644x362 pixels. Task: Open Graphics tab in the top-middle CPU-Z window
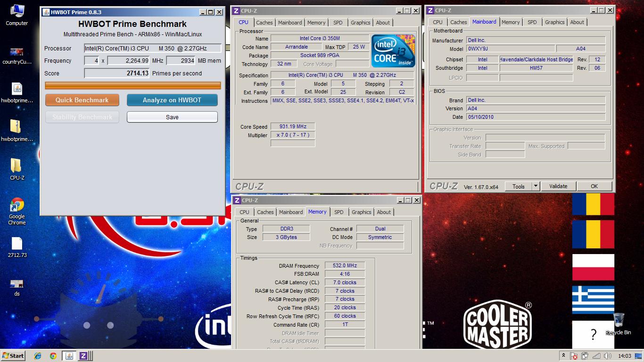[x=361, y=23]
